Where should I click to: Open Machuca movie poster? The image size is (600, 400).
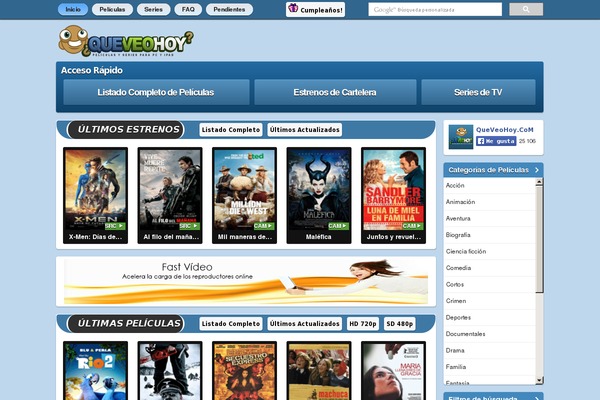(x=319, y=371)
